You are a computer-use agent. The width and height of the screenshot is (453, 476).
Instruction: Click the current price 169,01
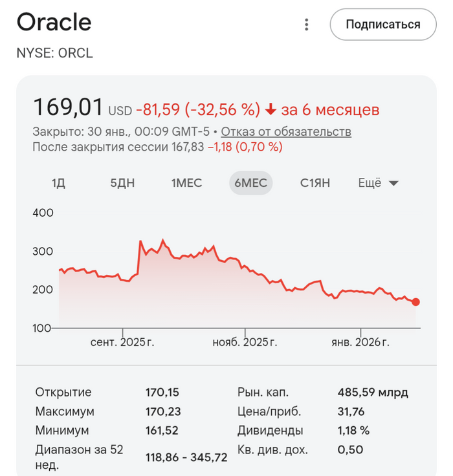coord(67,107)
